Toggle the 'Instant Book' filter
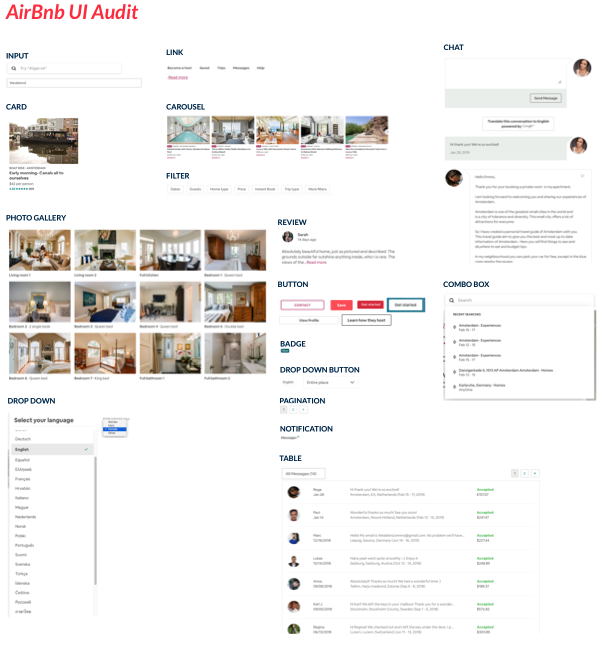The height and width of the screenshot is (651, 610). tap(265, 189)
